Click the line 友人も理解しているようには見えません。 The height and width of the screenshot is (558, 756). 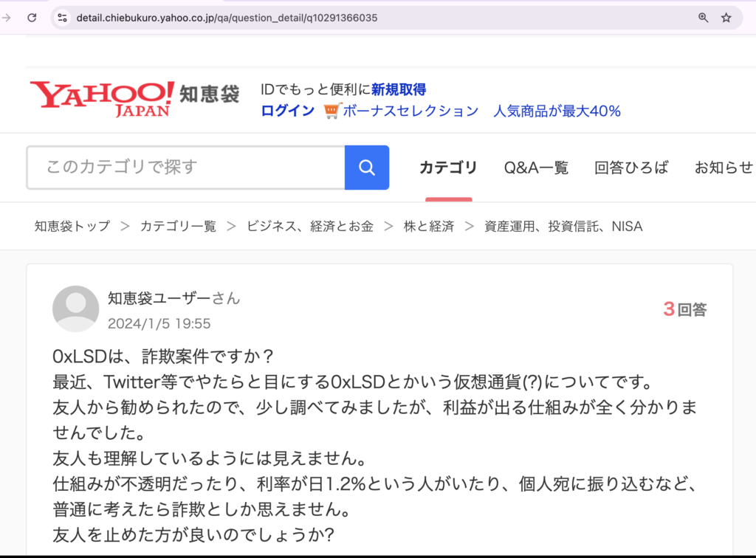pos(209,458)
